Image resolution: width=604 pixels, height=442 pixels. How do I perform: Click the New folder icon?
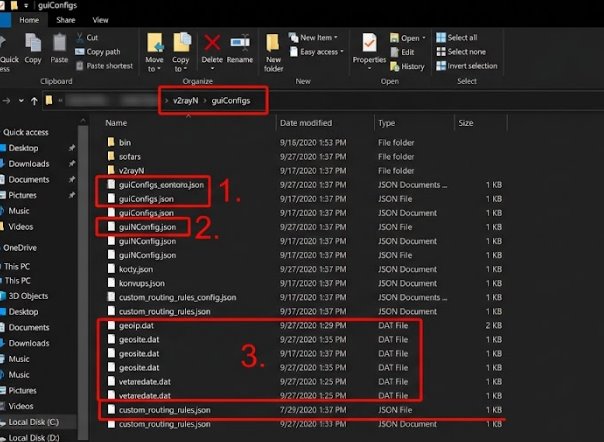[273, 42]
